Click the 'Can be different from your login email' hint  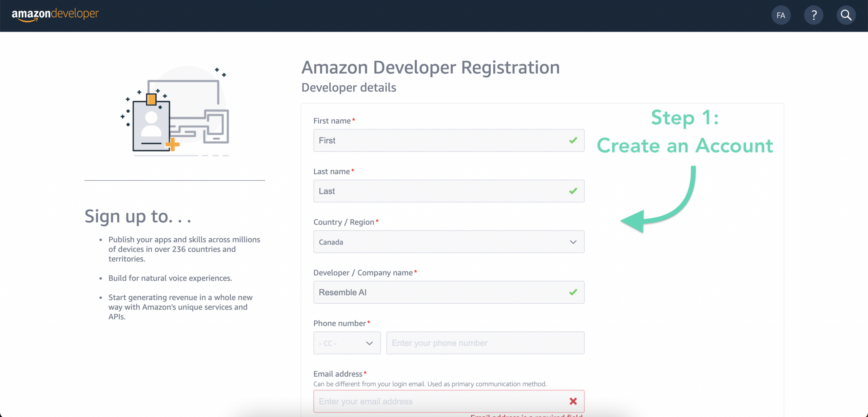[x=430, y=384]
